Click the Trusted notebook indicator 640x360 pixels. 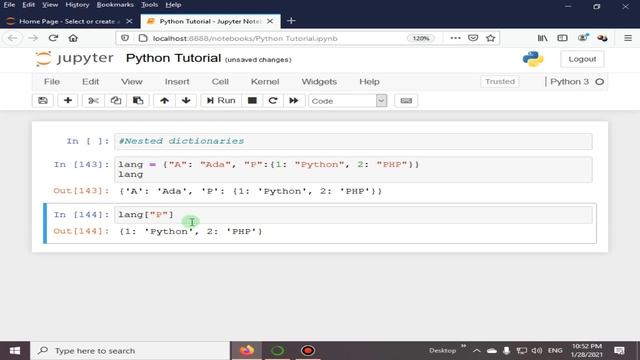click(x=500, y=82)
